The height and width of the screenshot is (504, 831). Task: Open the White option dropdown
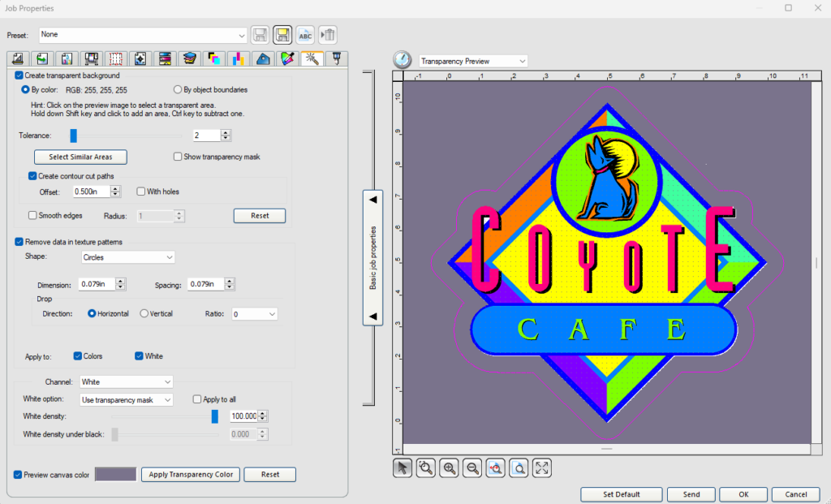[x=126, y=400]
